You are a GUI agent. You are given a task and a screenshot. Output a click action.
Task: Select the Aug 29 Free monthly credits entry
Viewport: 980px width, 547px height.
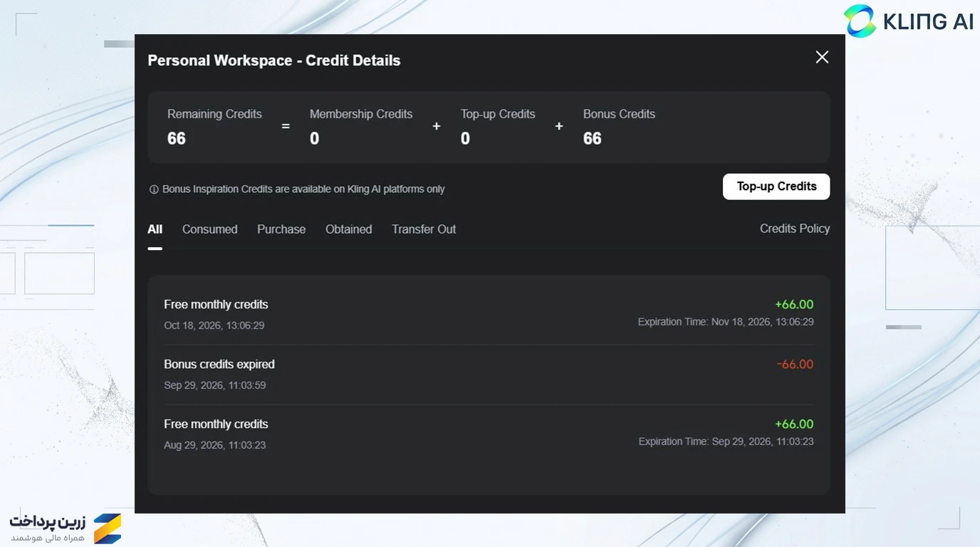(x=489, y=434)
